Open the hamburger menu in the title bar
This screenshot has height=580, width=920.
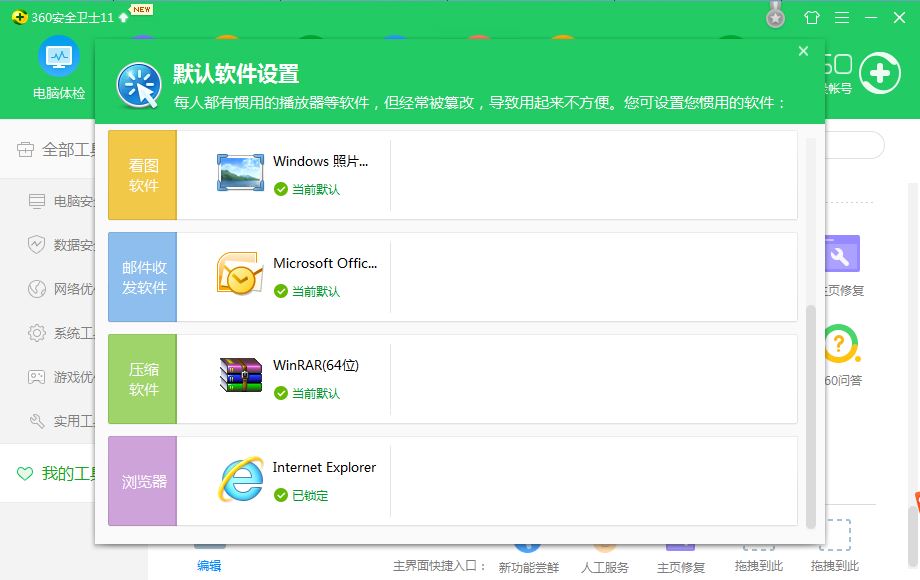(x=839, y=17)
